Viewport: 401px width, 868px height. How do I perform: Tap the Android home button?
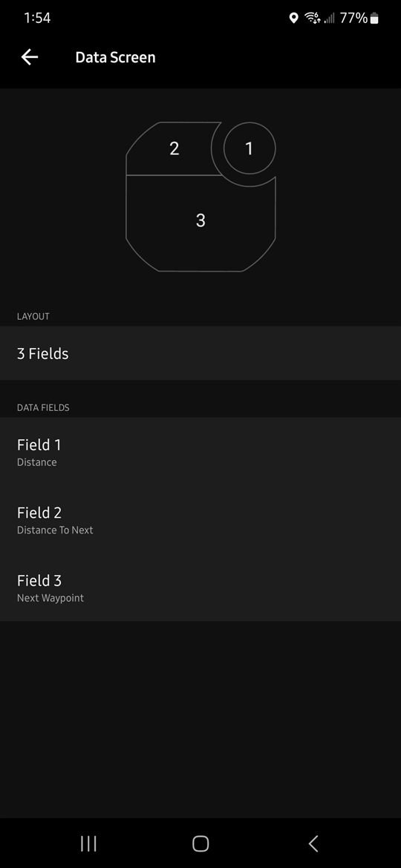(200, 844)
